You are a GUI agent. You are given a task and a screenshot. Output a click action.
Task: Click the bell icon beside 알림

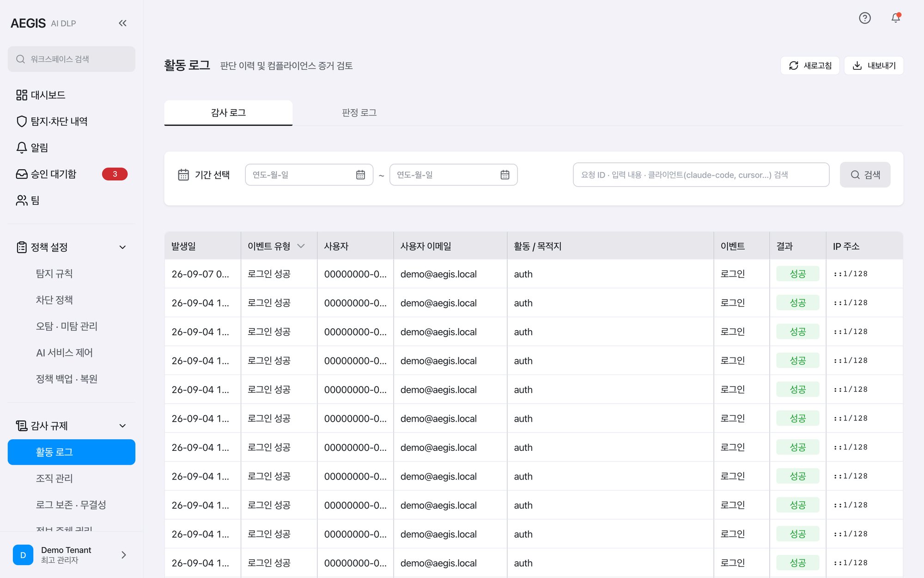(x=22, y=148)
